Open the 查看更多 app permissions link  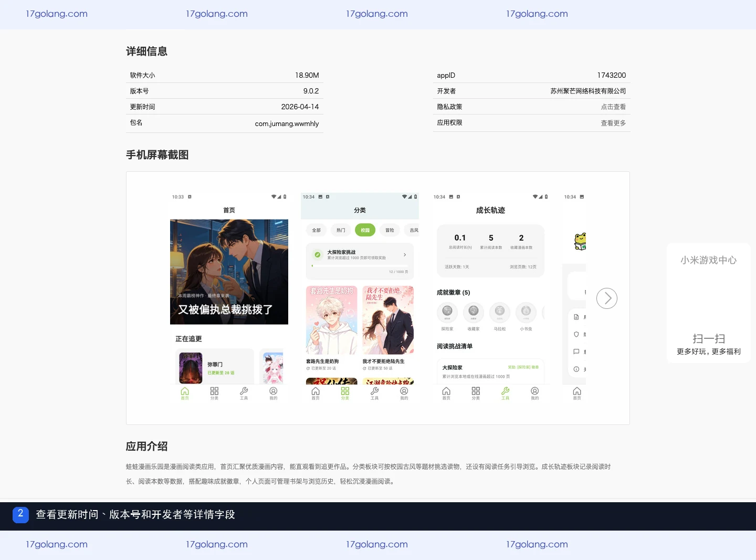pos(613,123)
